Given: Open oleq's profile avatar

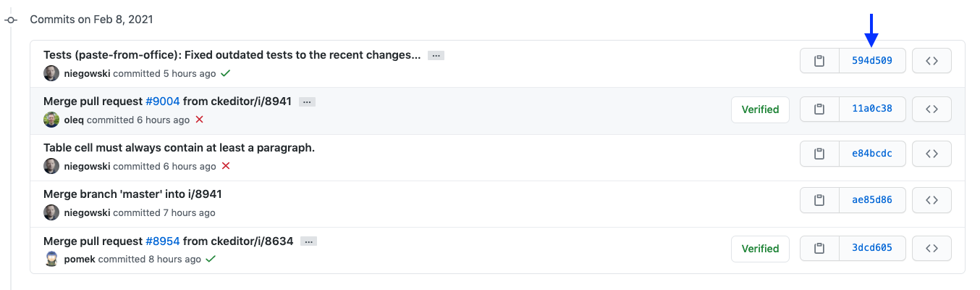Looking at the screenshot, I should 51,120.
